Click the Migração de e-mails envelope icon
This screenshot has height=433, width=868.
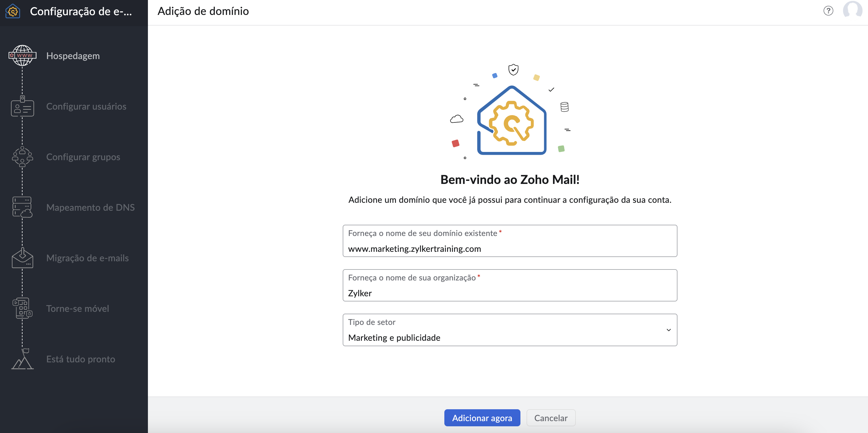(22, 258)
